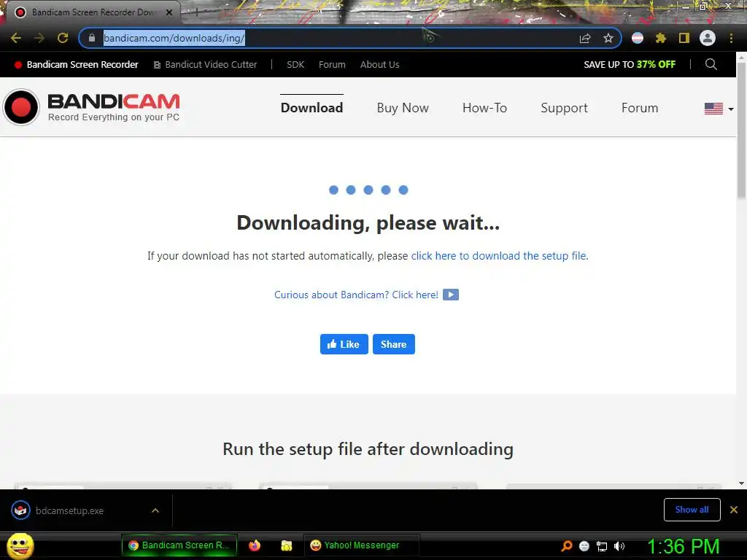This screenshot has height=560, width=747.
Task: Open the extensions puzzle icon
Action: (x=661, y=38)
